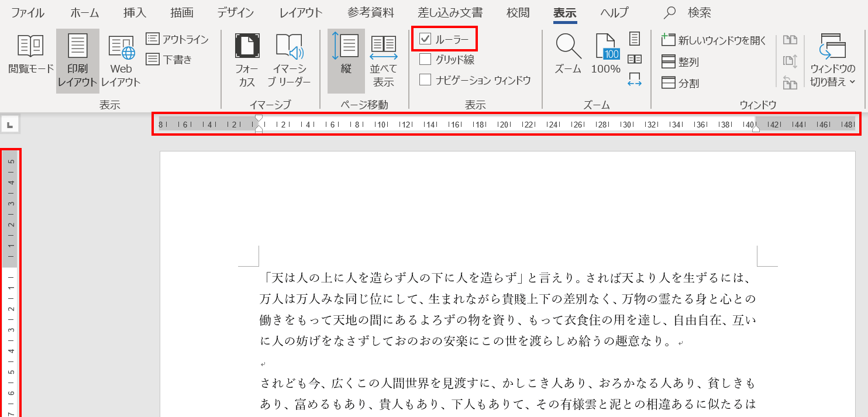Select 印刷レイアウト view
Image resolution: width=868 pixels, height=417 pixels.
78,61
